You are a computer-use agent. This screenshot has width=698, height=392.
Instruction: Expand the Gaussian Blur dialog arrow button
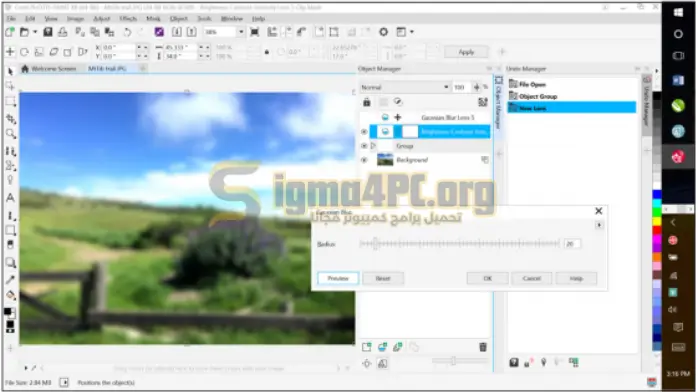point(599,225)
